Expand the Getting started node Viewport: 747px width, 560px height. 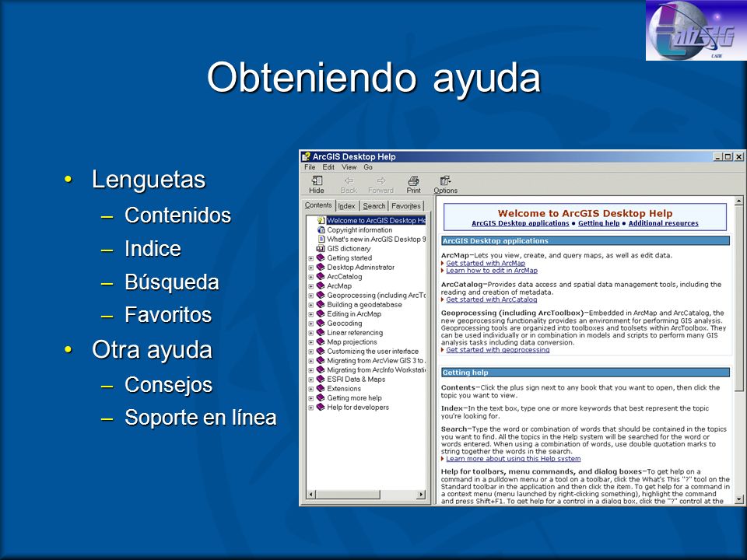click(x=310, y=258)
